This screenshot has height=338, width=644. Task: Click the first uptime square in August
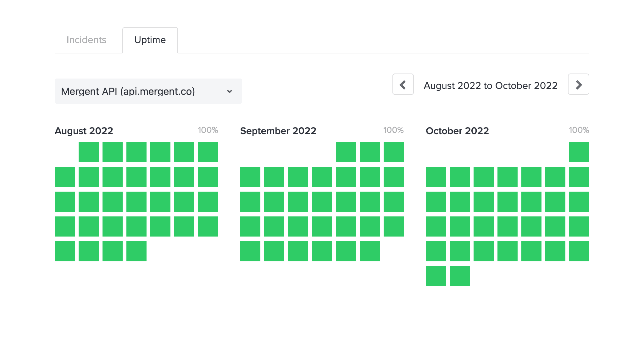tap(88, 152)
